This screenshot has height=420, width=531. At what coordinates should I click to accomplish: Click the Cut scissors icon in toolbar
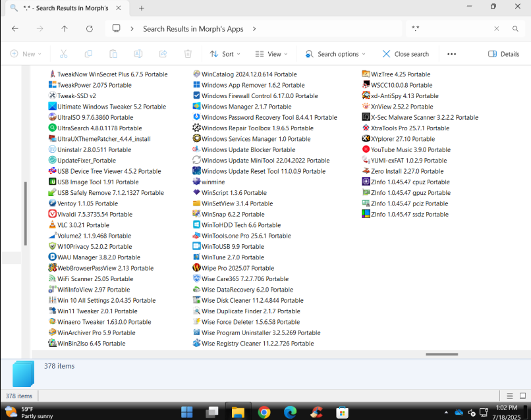(x=64, y=54)
